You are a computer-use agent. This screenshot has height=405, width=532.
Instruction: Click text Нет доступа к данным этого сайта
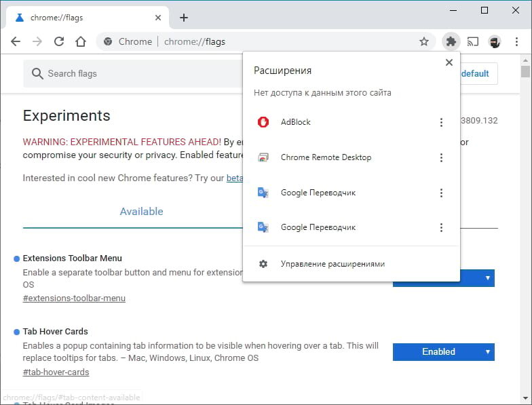point(322,92)
